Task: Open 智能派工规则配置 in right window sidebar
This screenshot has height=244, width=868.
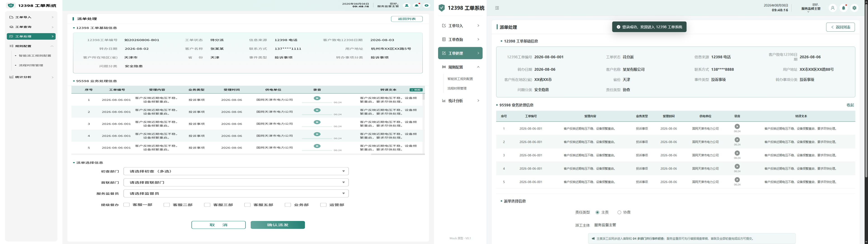Action: [460, 79]
